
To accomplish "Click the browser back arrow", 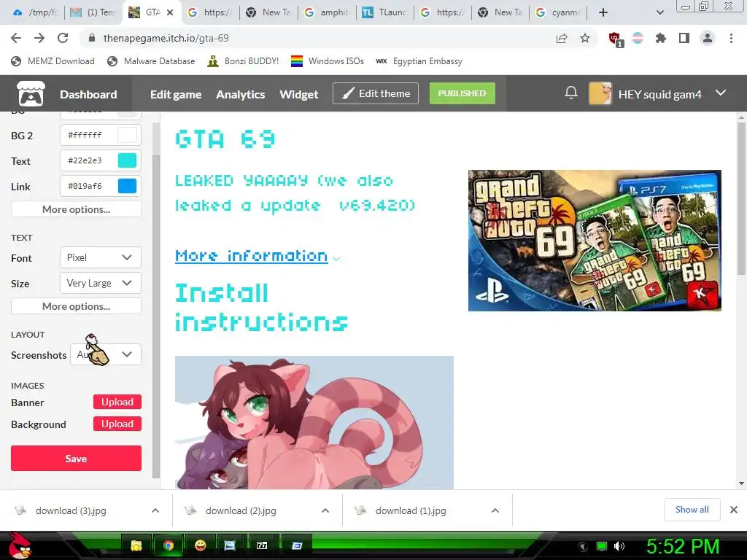I will [x=16, y=38].
